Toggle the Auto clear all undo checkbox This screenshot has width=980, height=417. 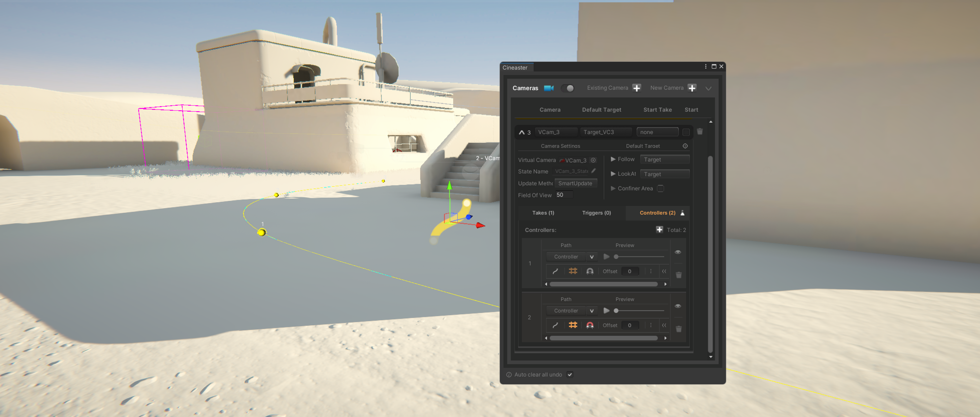pos(570,374)
